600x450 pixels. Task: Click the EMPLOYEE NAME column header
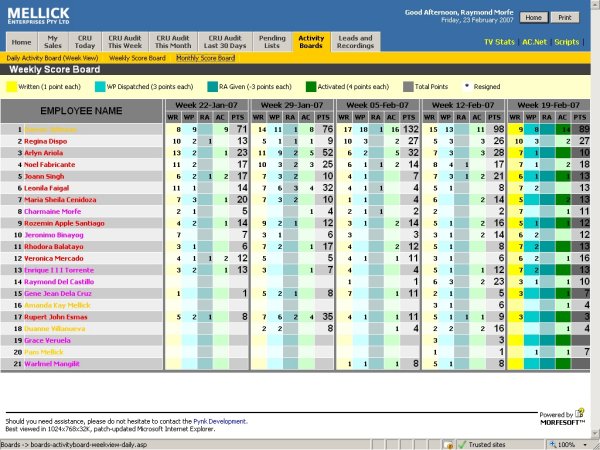tap(82, 111)
